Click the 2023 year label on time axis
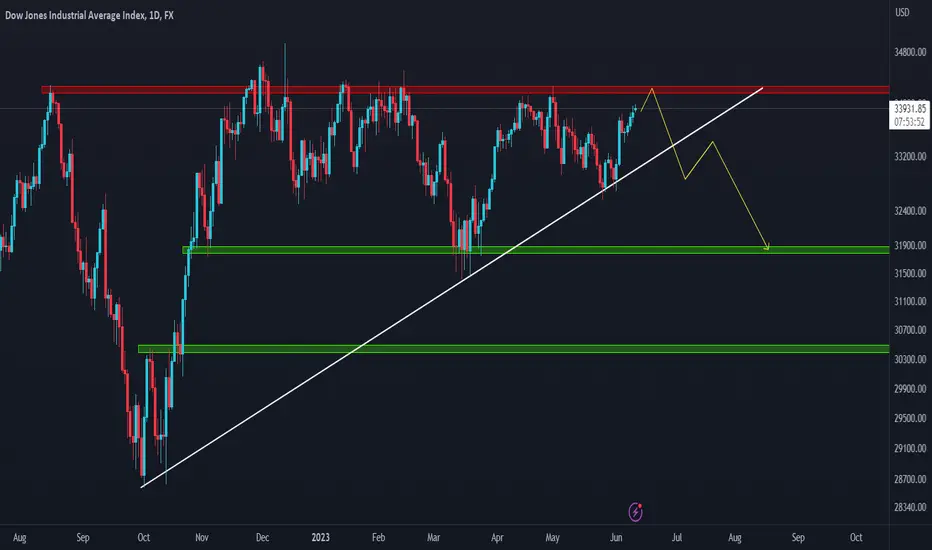932x550 pixels. [320, 538]
